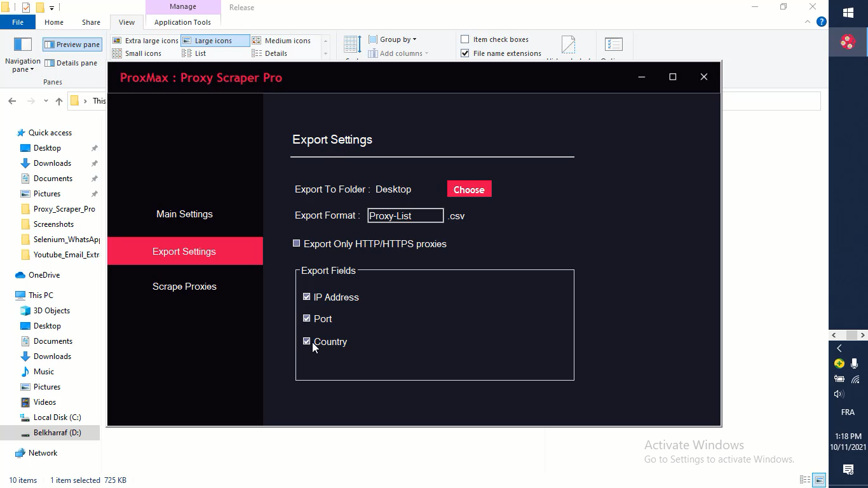Click the red Choose folder button
The width and height of the screenshot is (868, 488).
(x=469, y=189)
